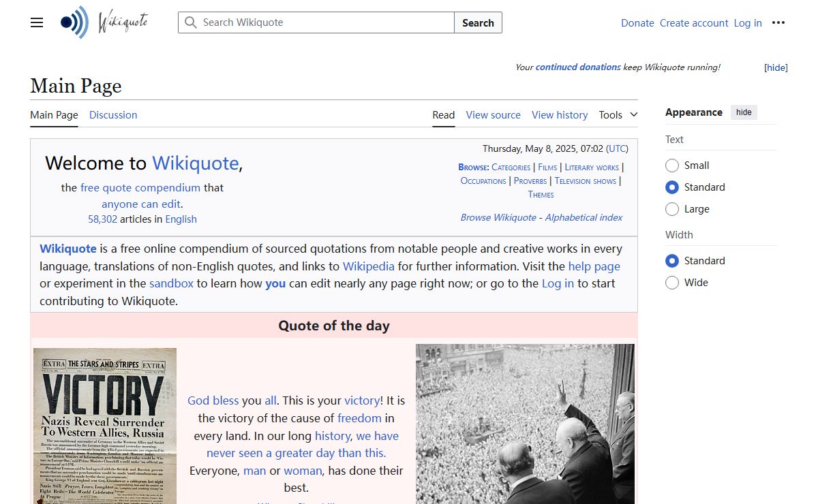818x504 pixels.
Task: Click Create account
Action: pyautogui.click(x=694, y=23)
